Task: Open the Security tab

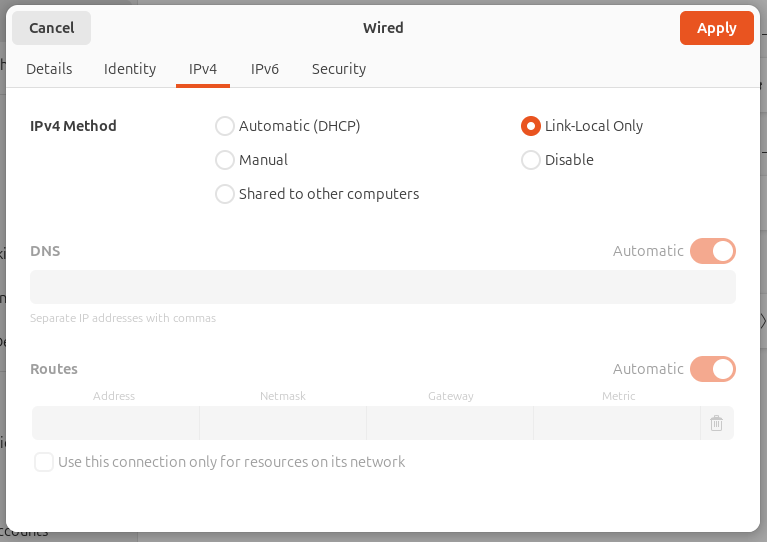Action: pos(339,69)
